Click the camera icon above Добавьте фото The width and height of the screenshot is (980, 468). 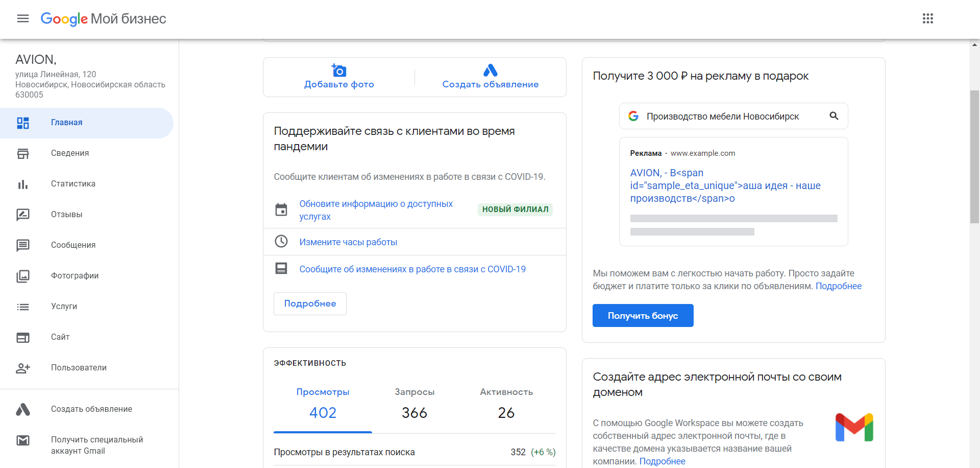tap(339, 70)
